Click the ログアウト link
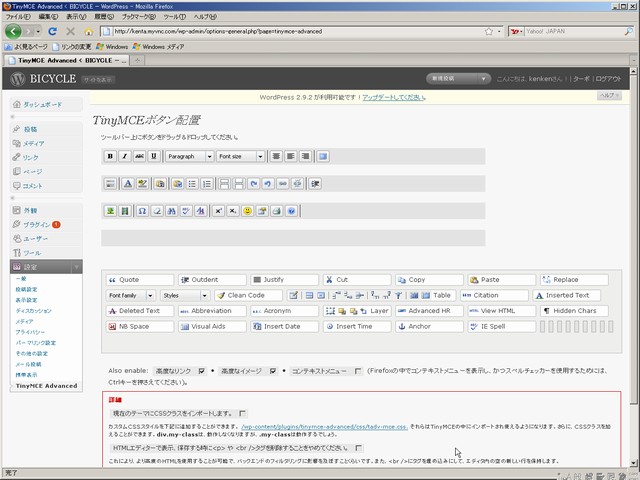Screen dimensions: 640x480 point(614,79)
